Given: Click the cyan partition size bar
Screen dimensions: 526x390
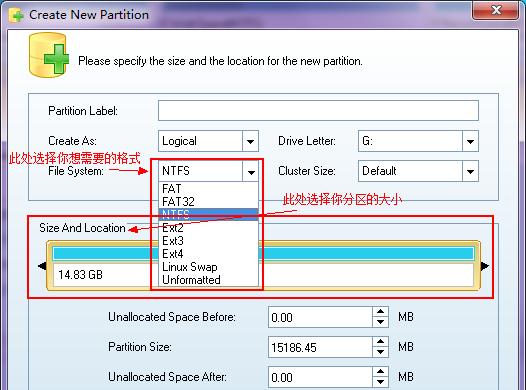Looking at the screenshot, I should click(263, 254).
